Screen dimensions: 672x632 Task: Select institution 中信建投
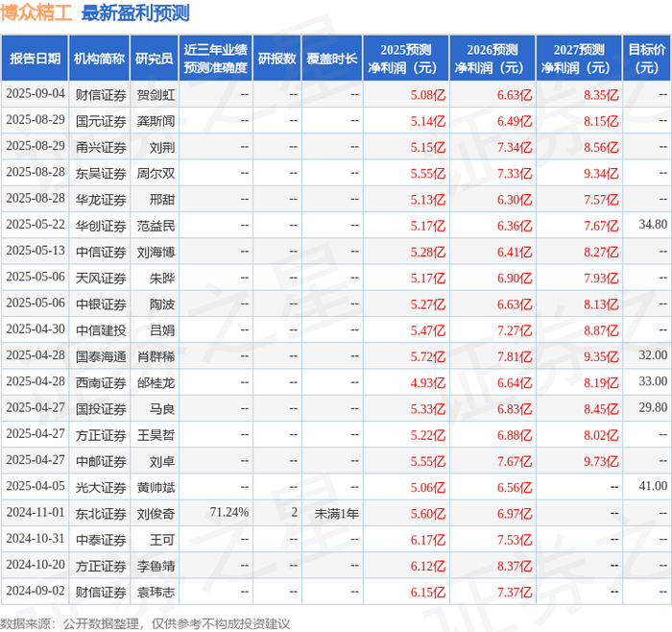101,330
